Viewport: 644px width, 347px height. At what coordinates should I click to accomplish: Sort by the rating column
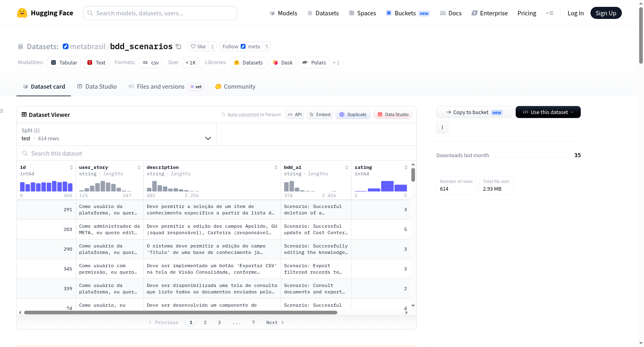point(406,167)
